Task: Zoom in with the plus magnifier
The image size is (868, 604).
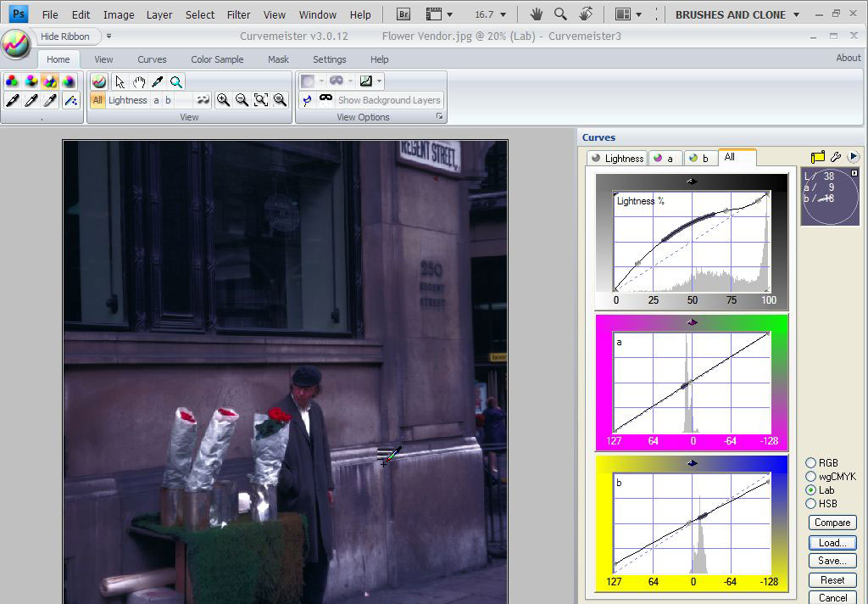Action: pos(223,100)
